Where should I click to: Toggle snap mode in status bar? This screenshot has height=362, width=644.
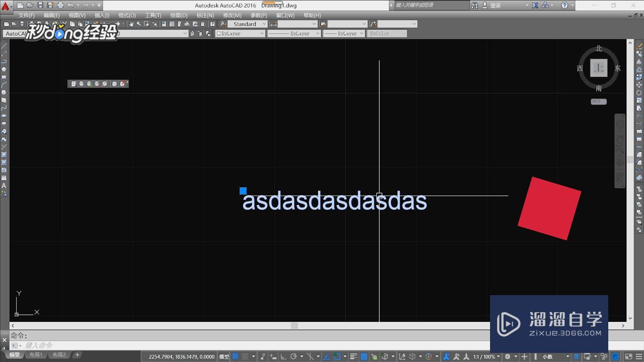point(246,356)
